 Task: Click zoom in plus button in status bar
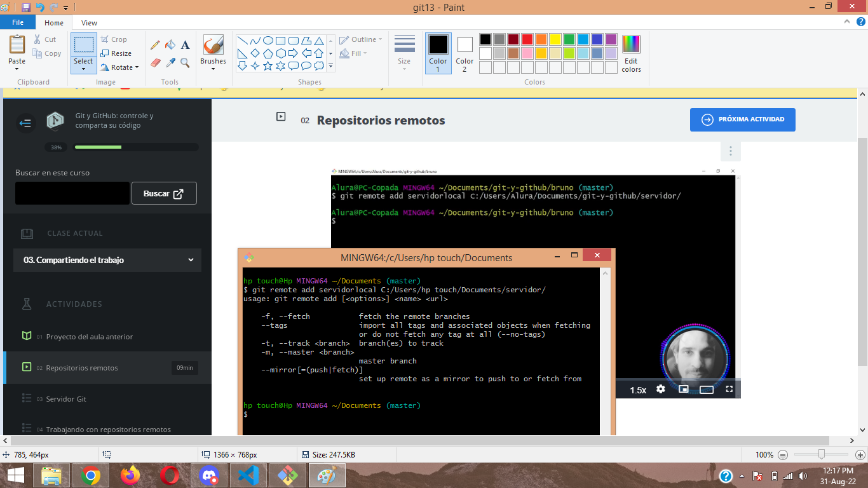pos(860,455)
